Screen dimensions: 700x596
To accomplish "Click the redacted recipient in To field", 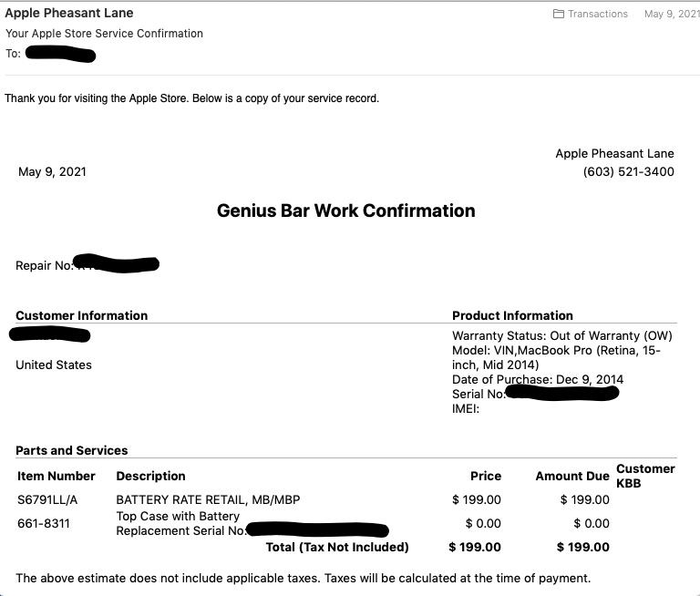I will coord(61,55).
